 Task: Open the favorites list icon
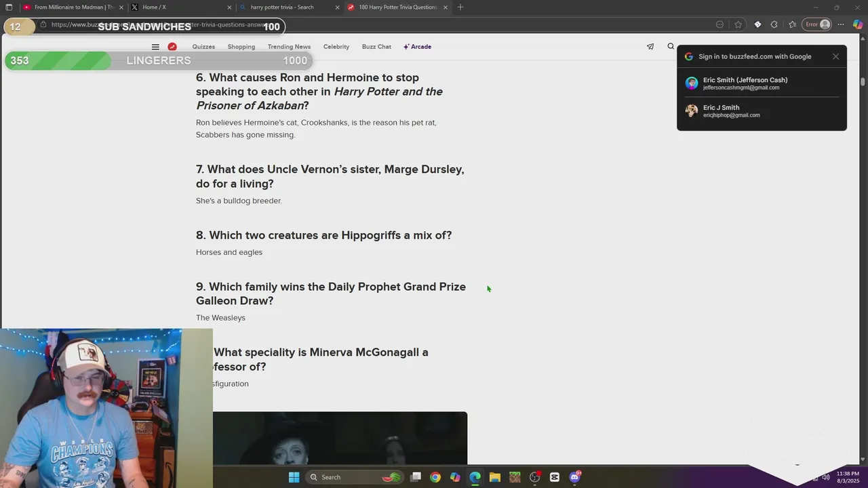[x=792, y=24]
